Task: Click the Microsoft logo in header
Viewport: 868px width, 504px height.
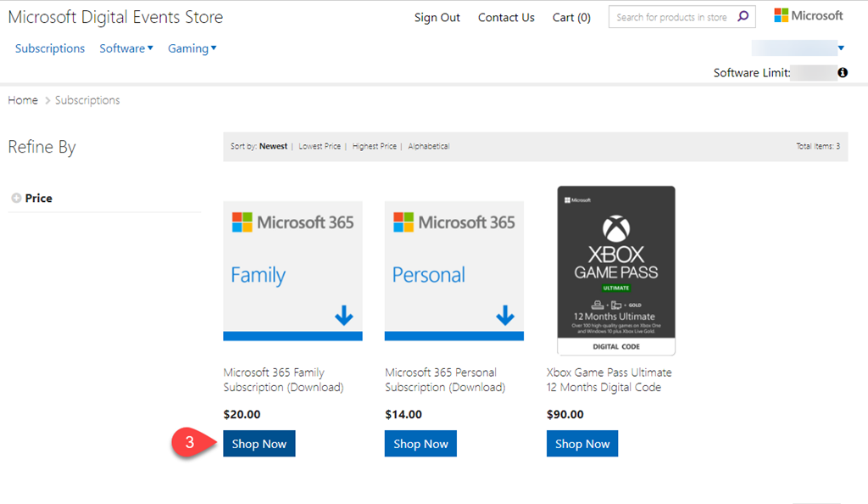Action: pyautogui.click(x=808, y=15)
